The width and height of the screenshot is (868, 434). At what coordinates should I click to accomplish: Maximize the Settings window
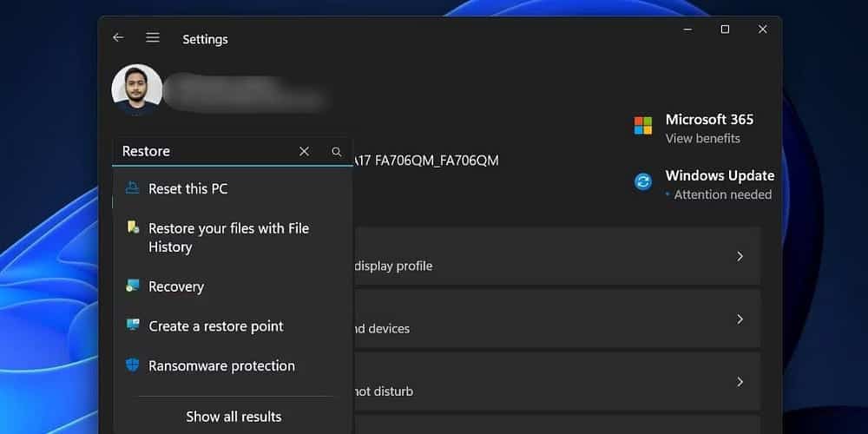click(x=725, y=30)
